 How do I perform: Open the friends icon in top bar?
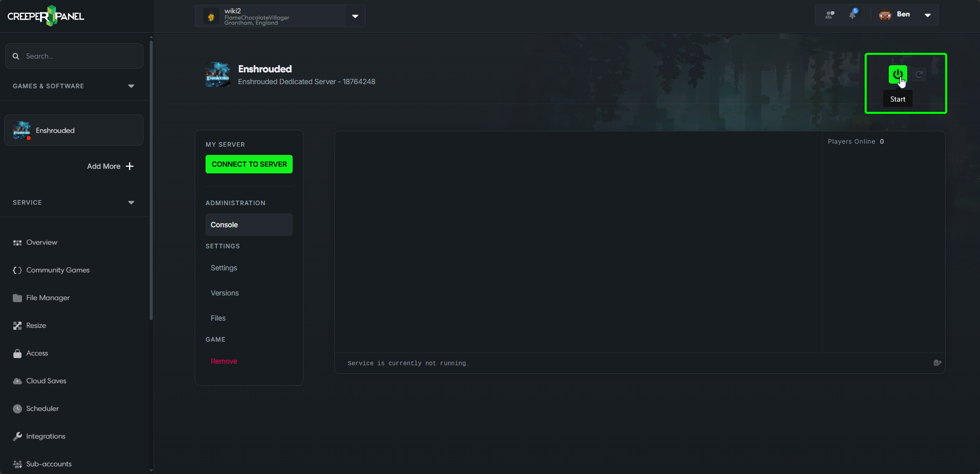click(x=830, y=15)
